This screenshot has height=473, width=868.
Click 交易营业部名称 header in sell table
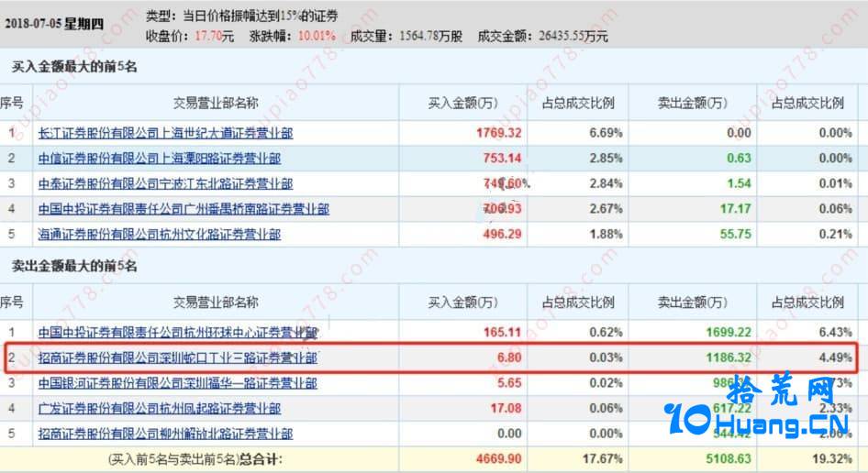click(x=216, y=302)
